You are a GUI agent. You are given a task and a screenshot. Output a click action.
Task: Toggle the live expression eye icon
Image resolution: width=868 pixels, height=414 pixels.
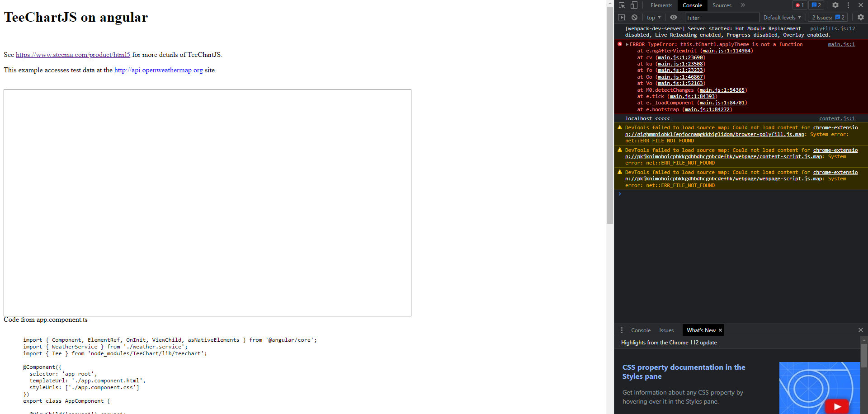coord(674,18)
